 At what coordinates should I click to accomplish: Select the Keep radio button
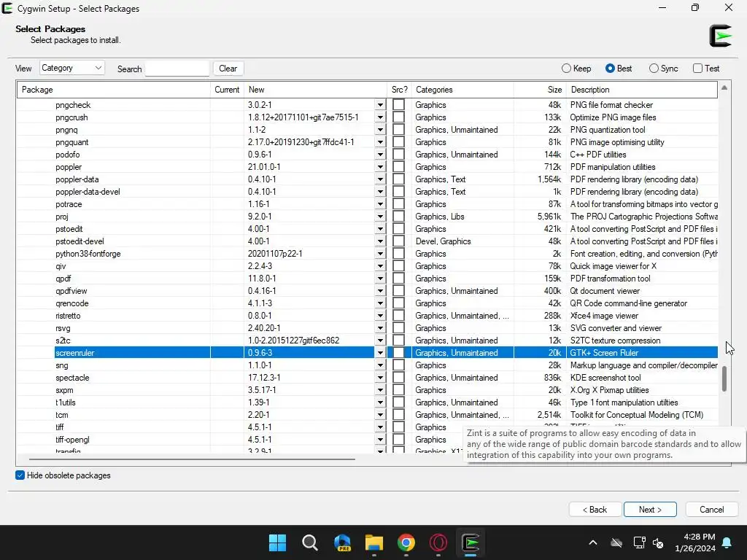[x=566, y=68]
